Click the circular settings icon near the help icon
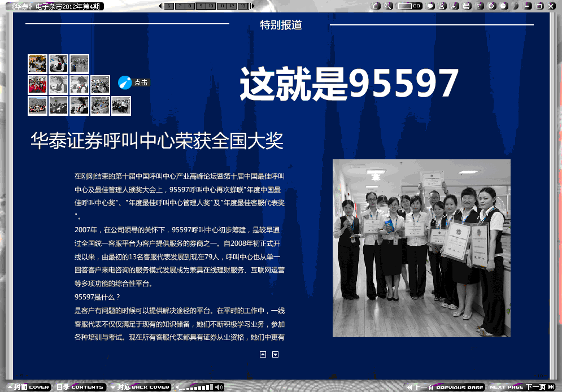 (x=491, y=6)
